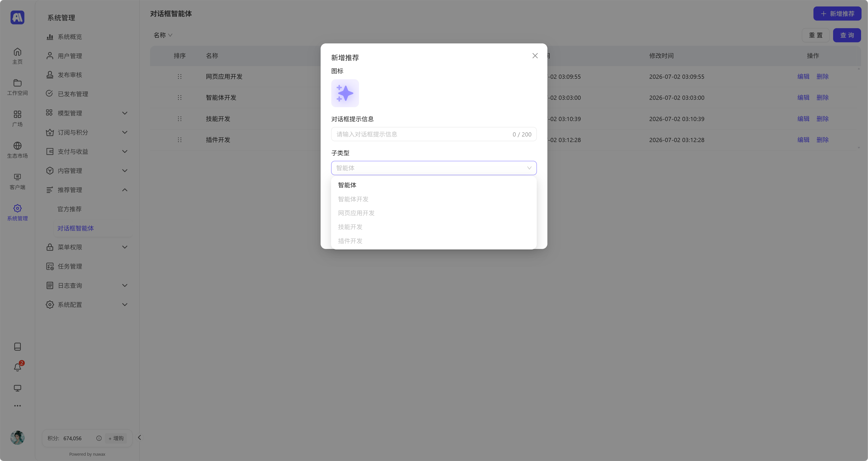The height and width of the screenshot is (461, 868).
Task: Expand 订阅与积分 menu
Action: 87,132
